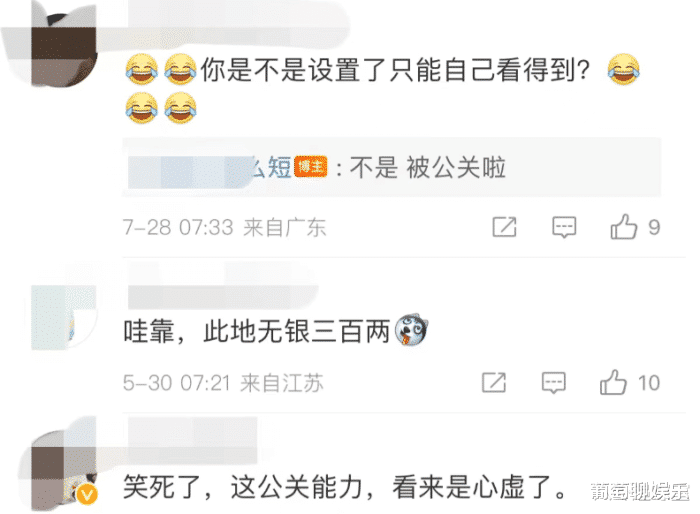The height and width of the screenshot is (514, 700).
Task: Tap the husky dog emoji
Action: coord(411,330)
